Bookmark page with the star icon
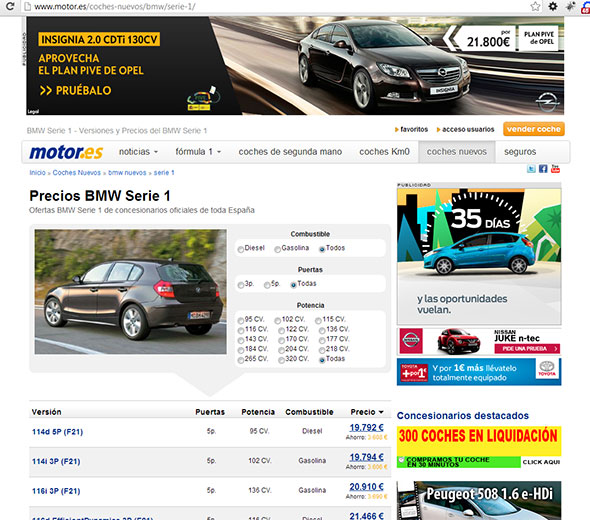 click(x=535, y=6)
